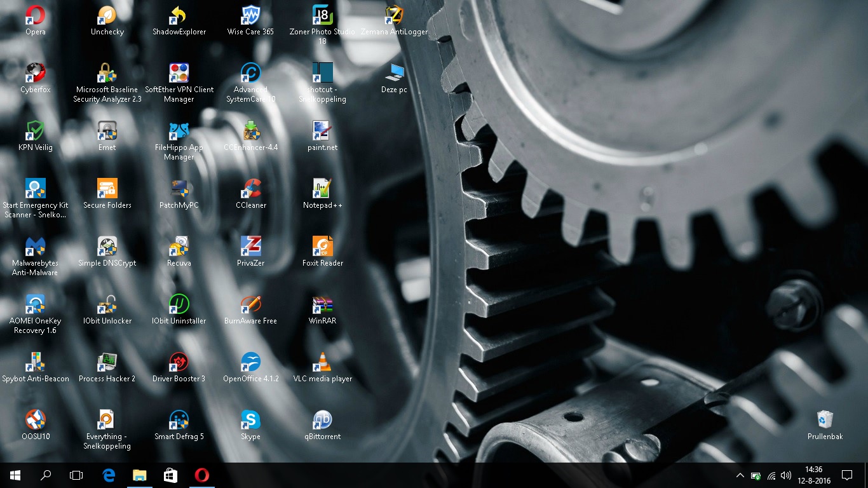The image size is (868, 488).
Task: Open the taskbar search magnifier
Action: 46,475
